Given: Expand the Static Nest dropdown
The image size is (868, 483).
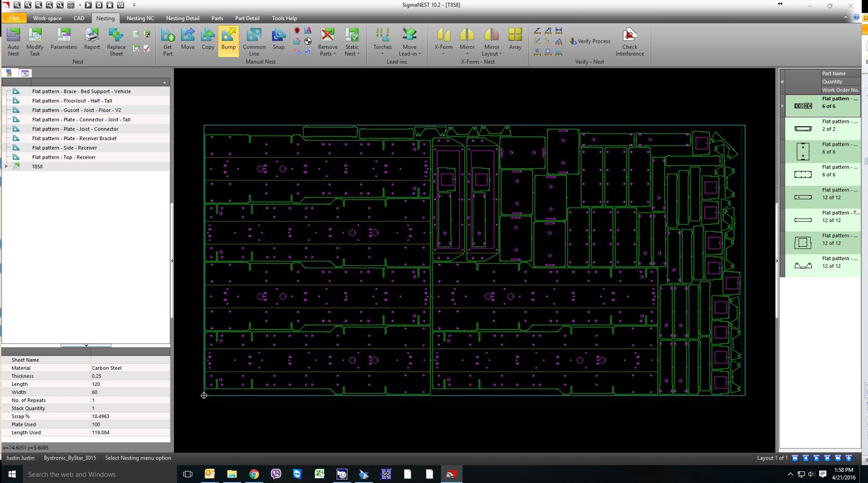Looking at the screenshot, I should pyautogui.click(x=352, y=54).
